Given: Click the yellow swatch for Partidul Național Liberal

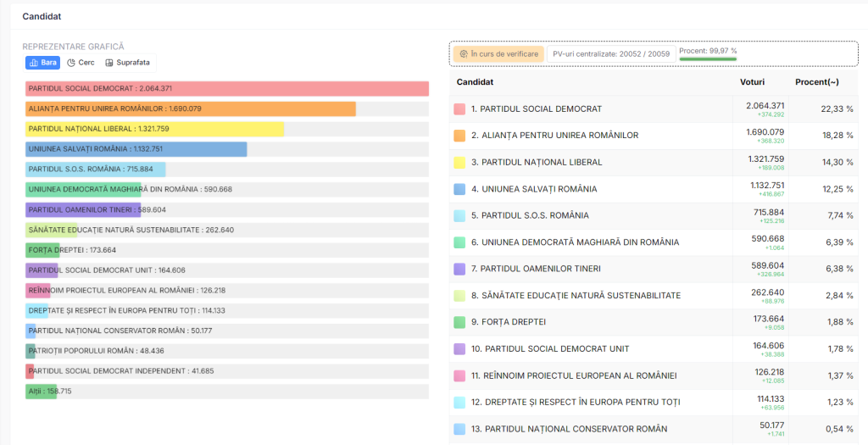Looking at the screenshot, I should click(x=459, y=162).
